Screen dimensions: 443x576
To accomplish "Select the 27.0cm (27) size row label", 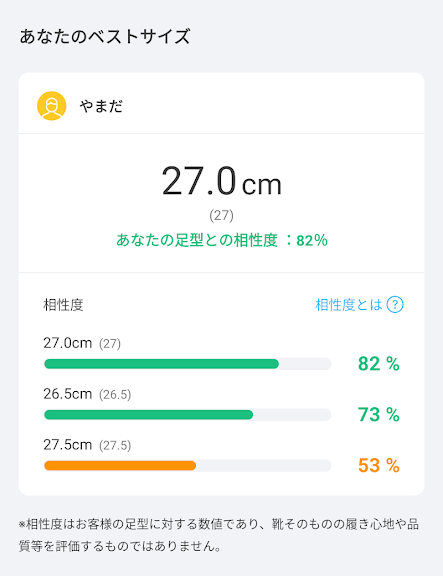I will [x=82, y=343].
